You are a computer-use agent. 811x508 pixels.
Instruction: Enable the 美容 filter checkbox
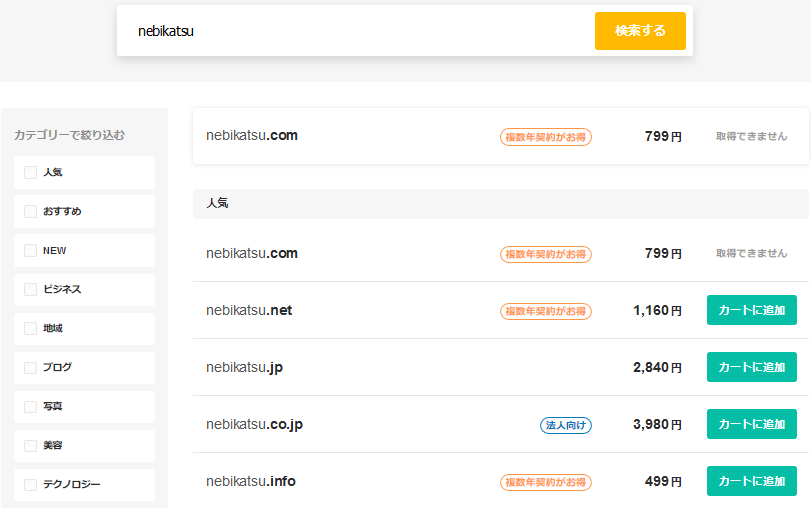tap(30, 445)
